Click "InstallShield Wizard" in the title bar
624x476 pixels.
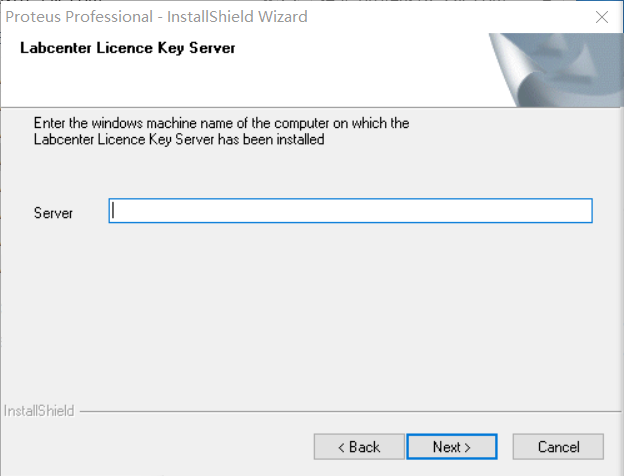[244, 17]
